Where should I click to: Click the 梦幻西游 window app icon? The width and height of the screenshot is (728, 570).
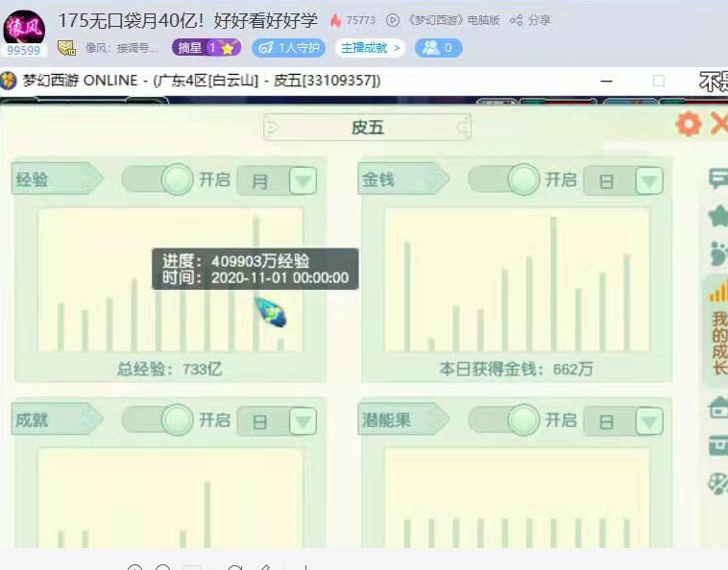click(8, 81)
